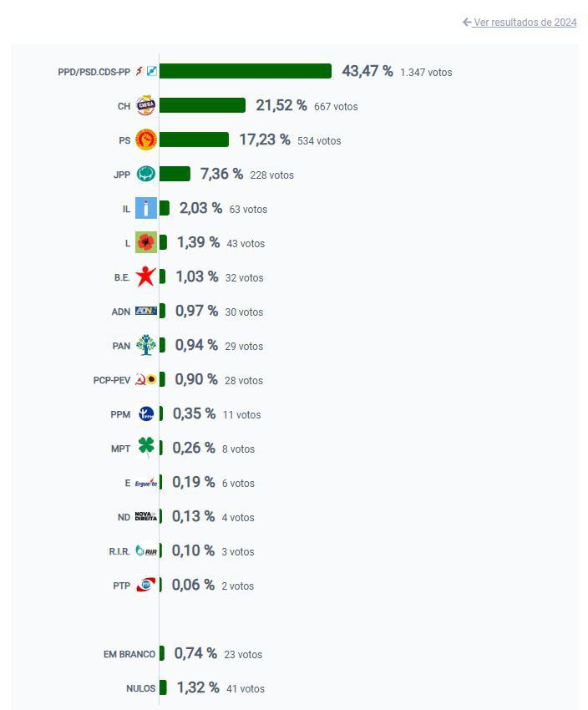Viewport: 588px width, 710px height.
Task: Click the PPD/PSD.CDS-PP coalition logo
Action: tap(146, 72)
